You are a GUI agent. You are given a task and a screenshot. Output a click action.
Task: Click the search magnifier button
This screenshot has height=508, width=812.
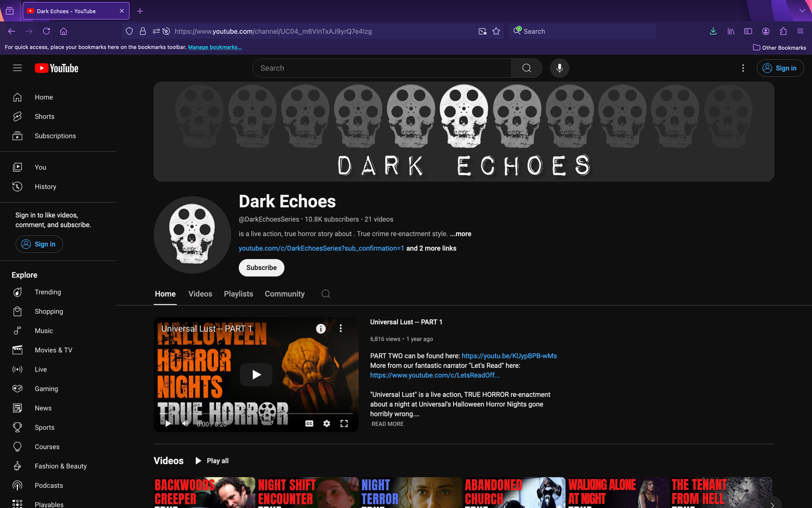[x=527, y=68]
